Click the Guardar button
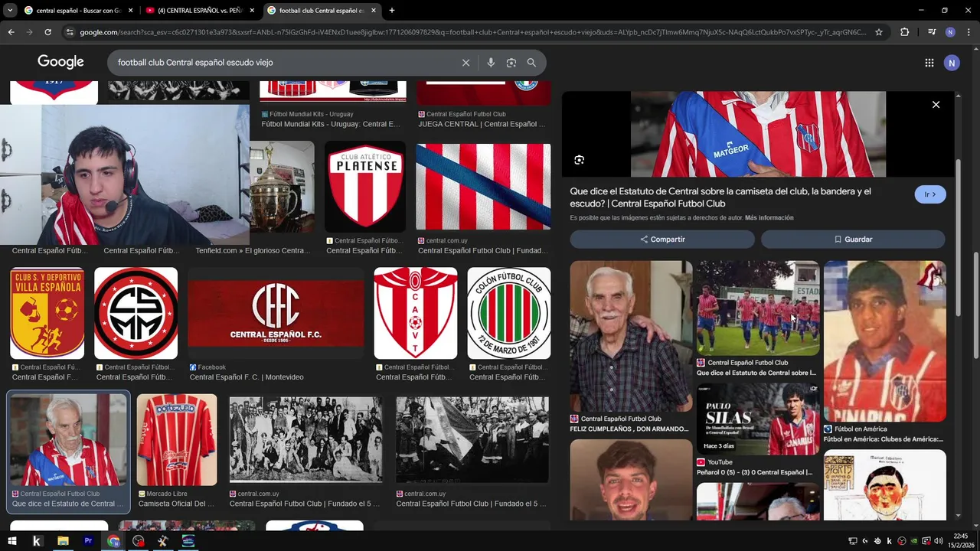This screenshot has width=980, height=551. pyautogui.click(x=853, y=240)
